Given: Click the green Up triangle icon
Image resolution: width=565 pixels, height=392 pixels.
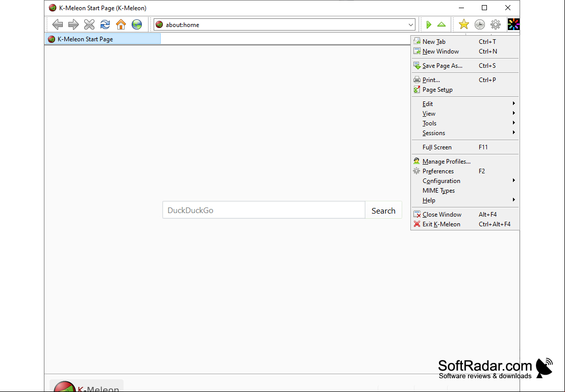Looking at the screenshot, I should pyautogui.click(x=441, y=24).
